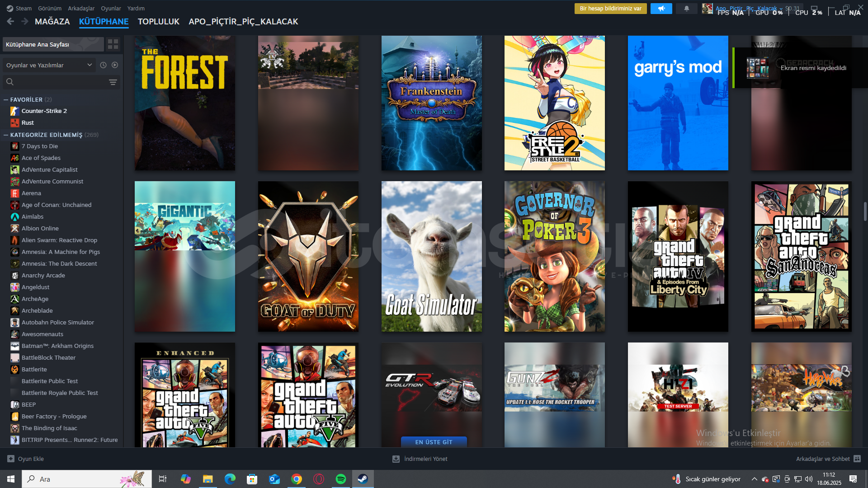Open the Windows Start menu

(x=11, y=479)
